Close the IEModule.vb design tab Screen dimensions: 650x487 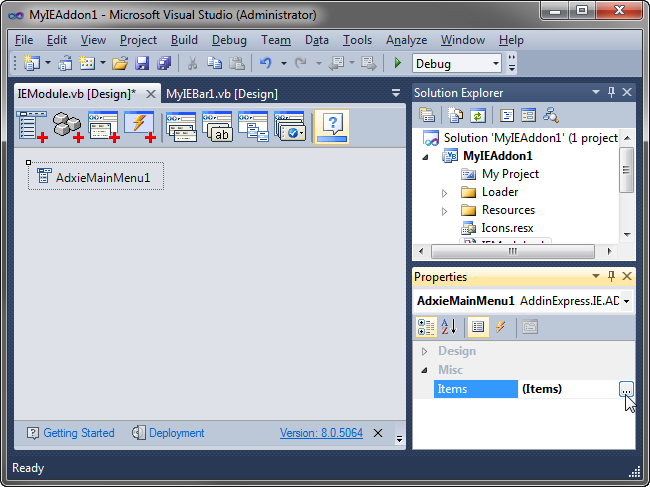point(151,94)
